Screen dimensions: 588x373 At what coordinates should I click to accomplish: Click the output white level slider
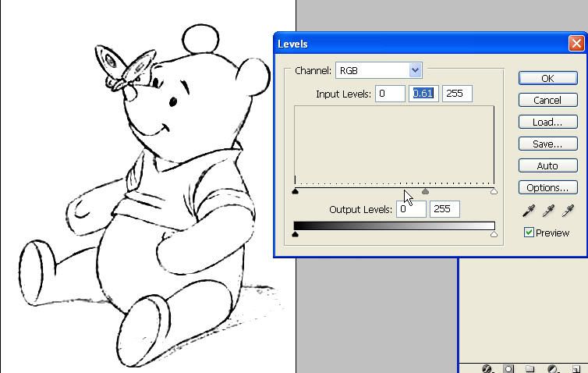(x=494, y=235)
